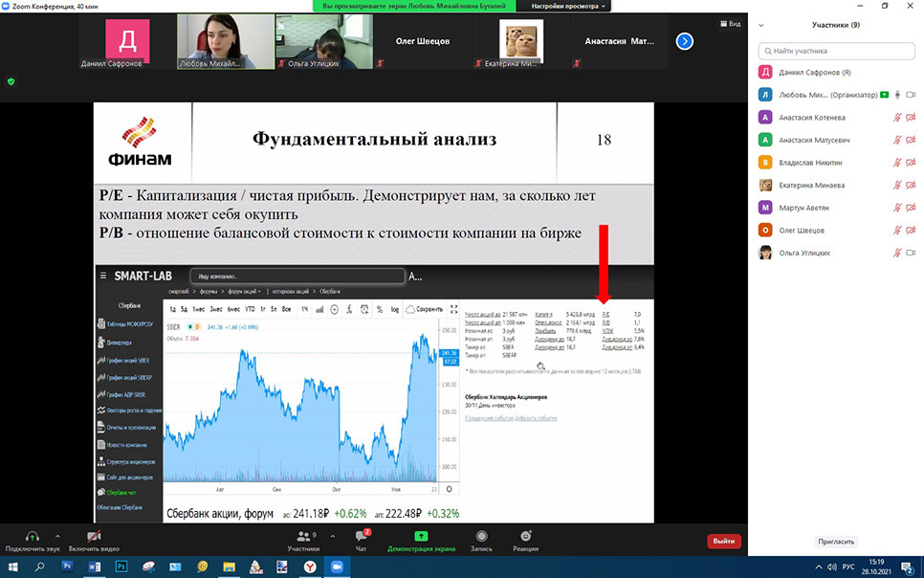Viewport: 924px width, 578px height.
Task: Click the Подключить звук headphones icon
Action: click(32, 537)
